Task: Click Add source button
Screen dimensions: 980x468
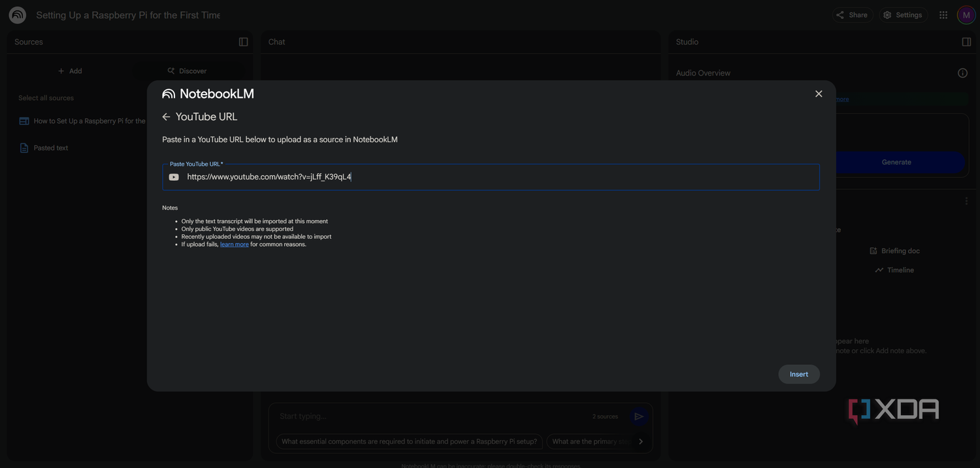Action: pyautogui.click(x=70, y=71)
